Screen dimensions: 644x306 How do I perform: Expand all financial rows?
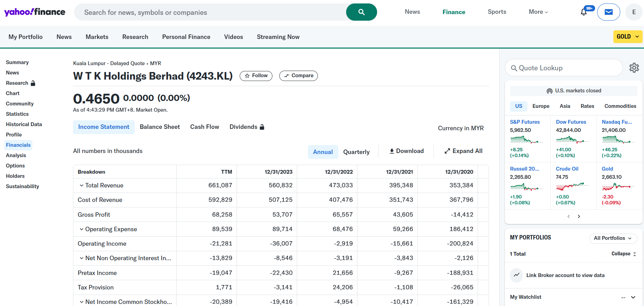click(463, 151)
